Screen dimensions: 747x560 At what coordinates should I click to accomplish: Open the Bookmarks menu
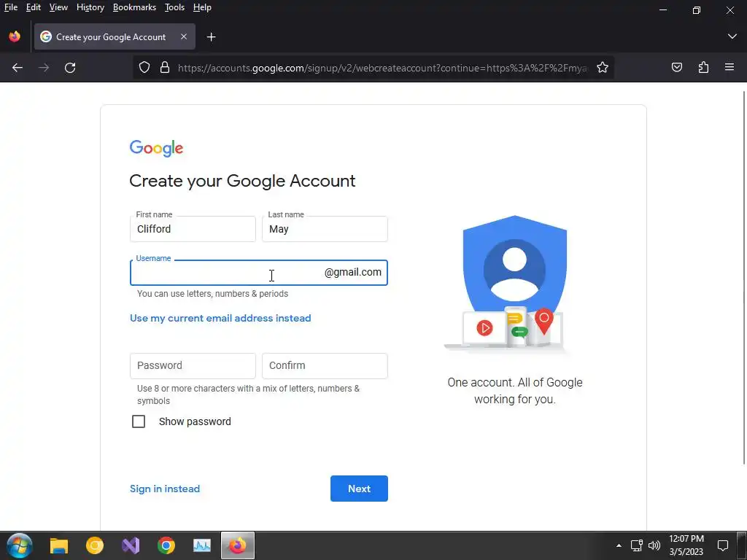(134, 7)
